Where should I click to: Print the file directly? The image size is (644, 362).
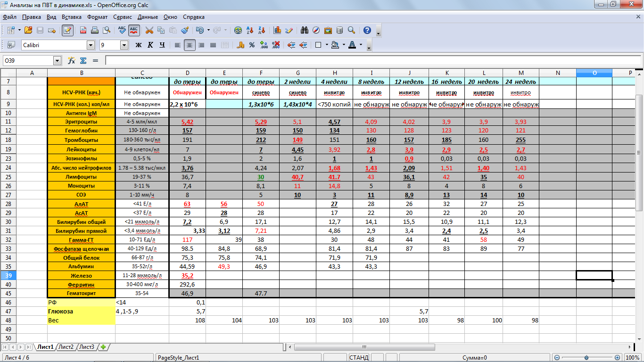(95, 30)
